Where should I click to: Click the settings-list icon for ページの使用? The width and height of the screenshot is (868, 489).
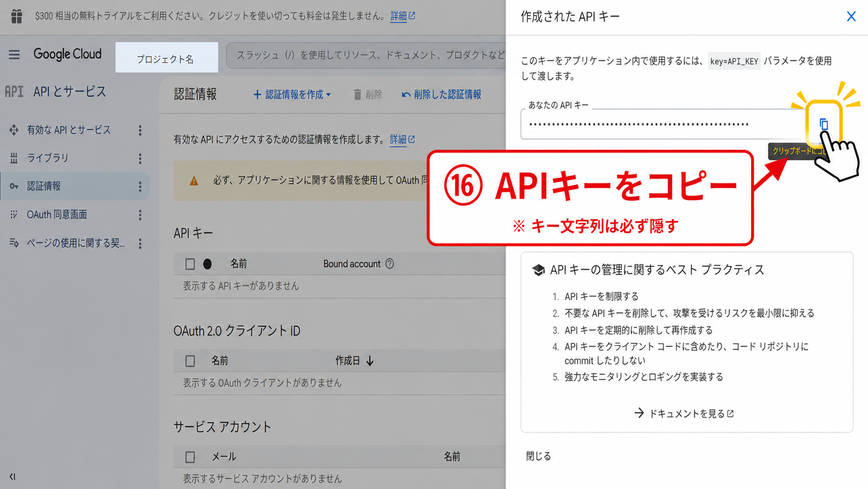pyautogui.click(x=14, y=243)
